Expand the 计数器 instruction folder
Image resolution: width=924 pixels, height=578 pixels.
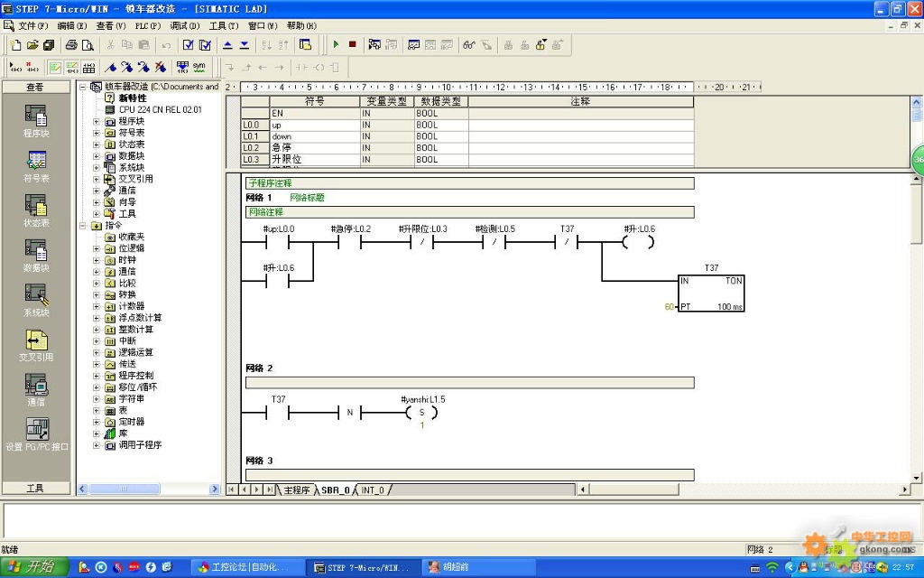(96, 307)
